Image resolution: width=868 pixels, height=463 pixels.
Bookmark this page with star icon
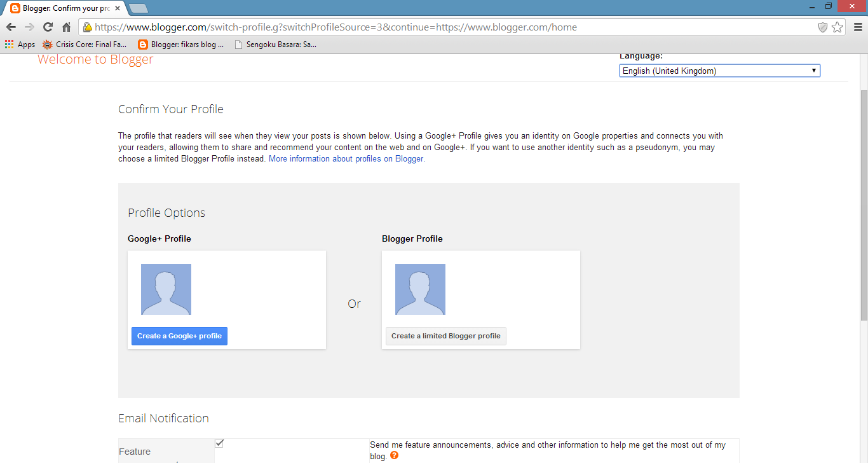pos(837,27)
